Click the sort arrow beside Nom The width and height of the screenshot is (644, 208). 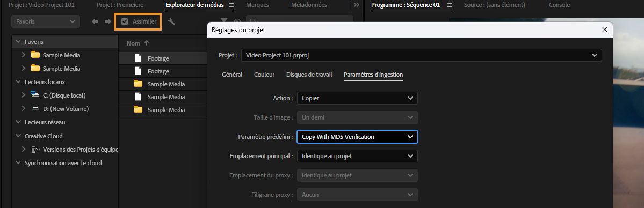pos(147,43)
